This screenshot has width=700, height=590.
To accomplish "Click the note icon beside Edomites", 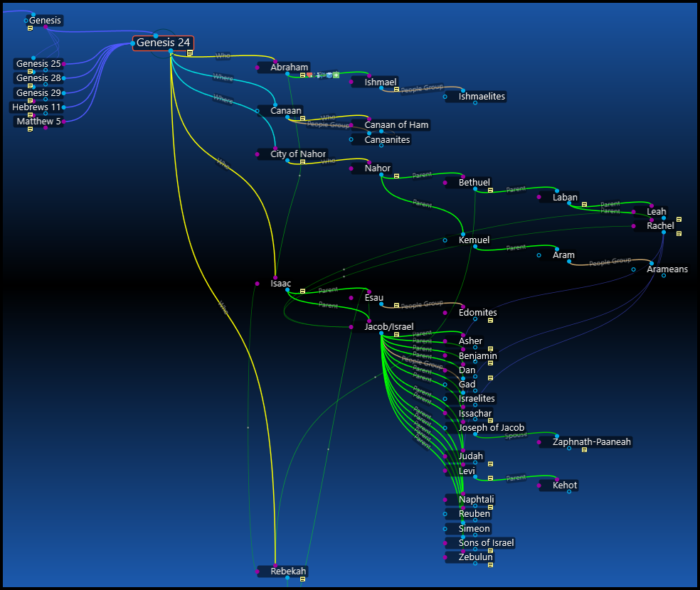I will (490, 321).
